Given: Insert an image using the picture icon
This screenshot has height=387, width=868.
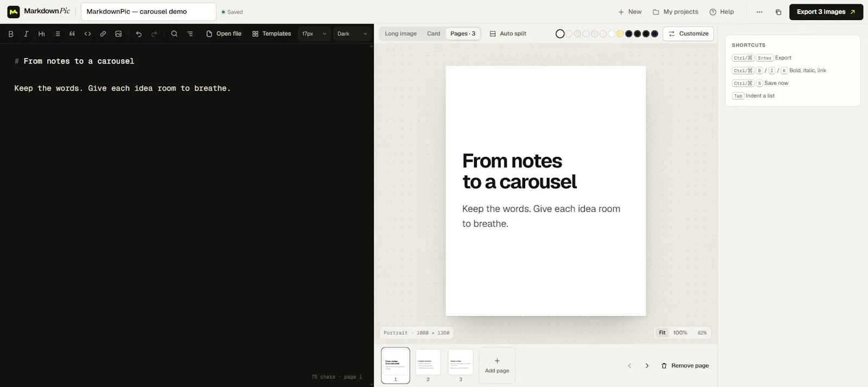Looking at the screenshot, I should (118, 34).
